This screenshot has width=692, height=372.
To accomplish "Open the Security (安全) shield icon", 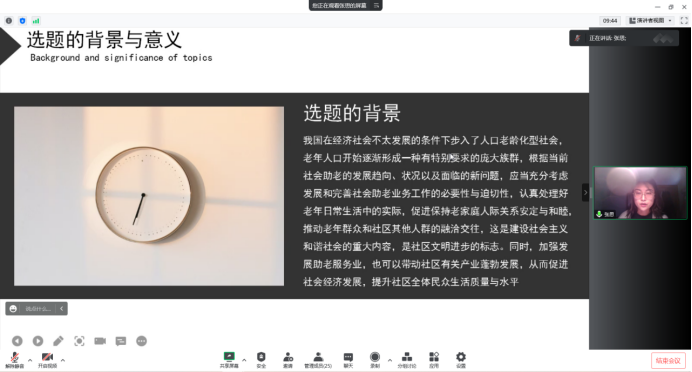I will point(261,360).
